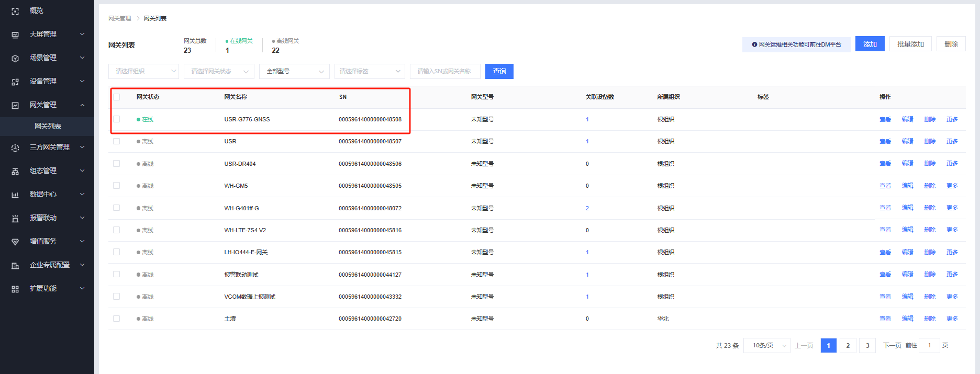Open the 10条/页 page size dropdown
This screenshot has width=980, height=374.
pos(766,345)
